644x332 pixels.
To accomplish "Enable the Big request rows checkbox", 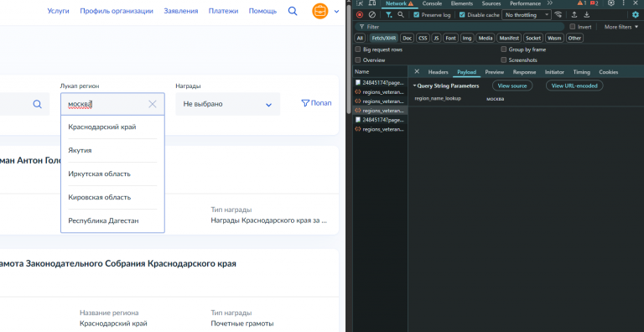I will tap(358, 49).
